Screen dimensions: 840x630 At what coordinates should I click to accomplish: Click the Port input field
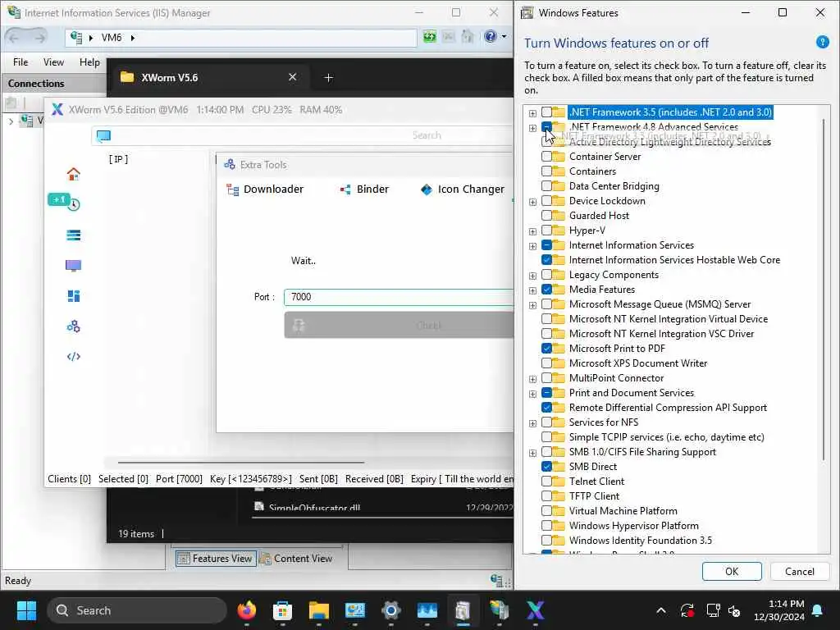point(399,297)
